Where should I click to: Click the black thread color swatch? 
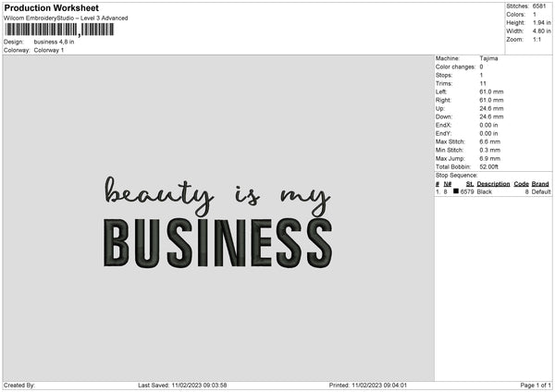(x=456, y=191)
